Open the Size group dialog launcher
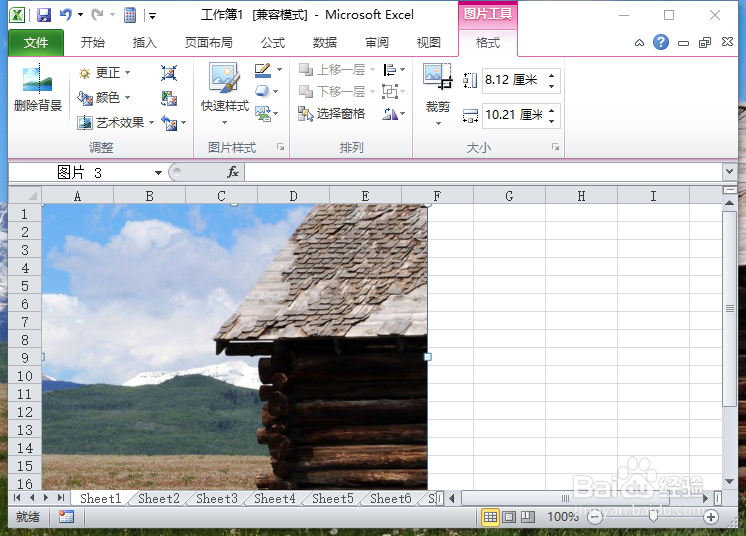The width and height of the screenshot is (746, 536). click(555, 147)
